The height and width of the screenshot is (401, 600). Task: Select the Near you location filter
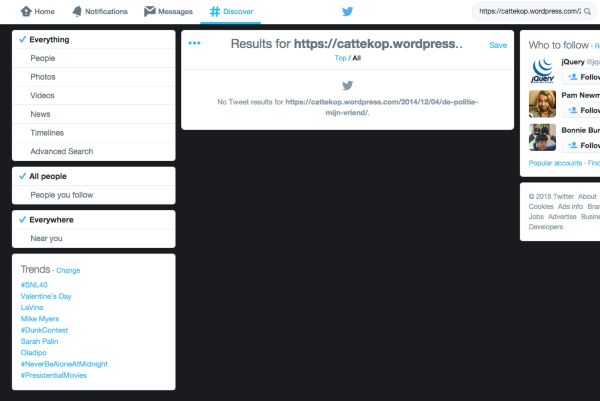(x=46, y=239)
